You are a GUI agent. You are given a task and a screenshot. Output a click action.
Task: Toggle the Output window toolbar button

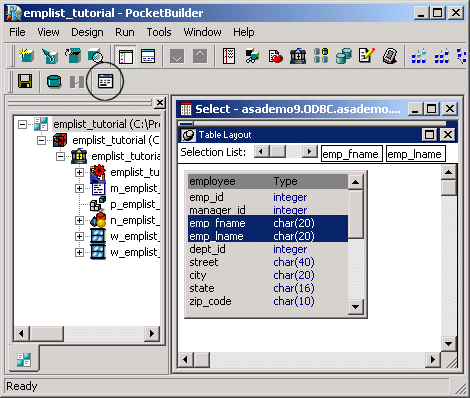148,56
